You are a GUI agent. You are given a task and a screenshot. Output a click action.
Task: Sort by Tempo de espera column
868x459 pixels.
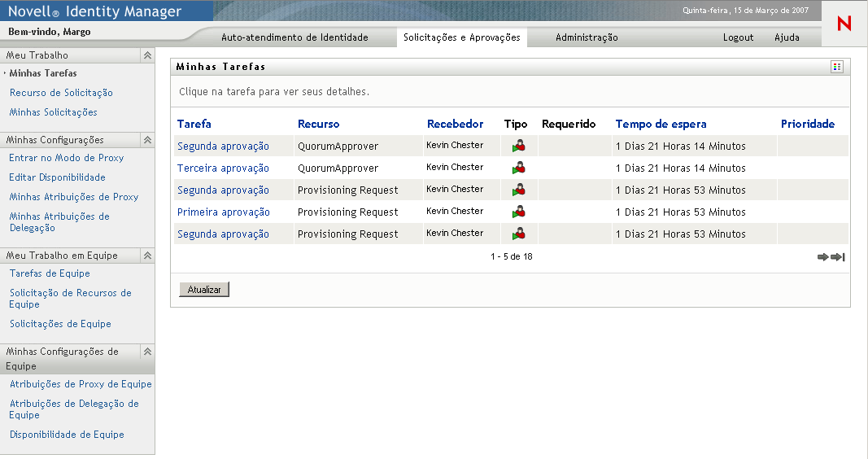click(x=661, y=124)
